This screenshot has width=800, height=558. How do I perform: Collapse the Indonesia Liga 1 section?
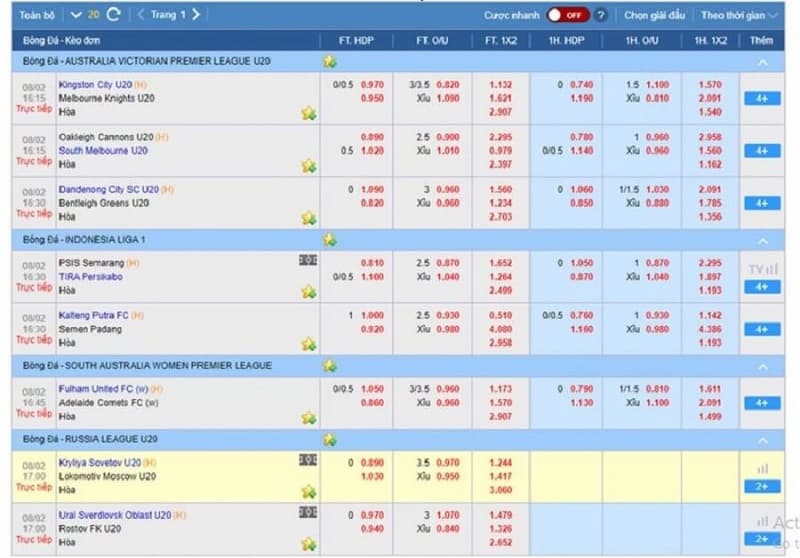[762, 241]
